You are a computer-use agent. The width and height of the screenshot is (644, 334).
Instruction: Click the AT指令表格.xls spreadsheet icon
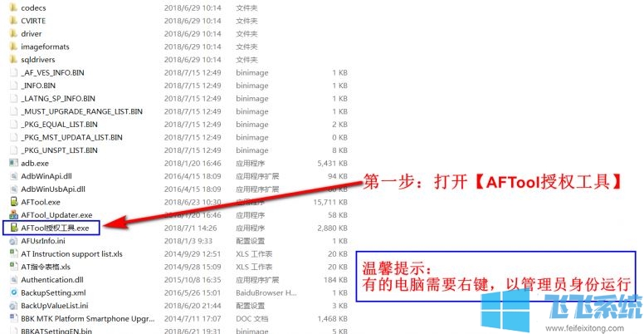click(x=13, y=267)
